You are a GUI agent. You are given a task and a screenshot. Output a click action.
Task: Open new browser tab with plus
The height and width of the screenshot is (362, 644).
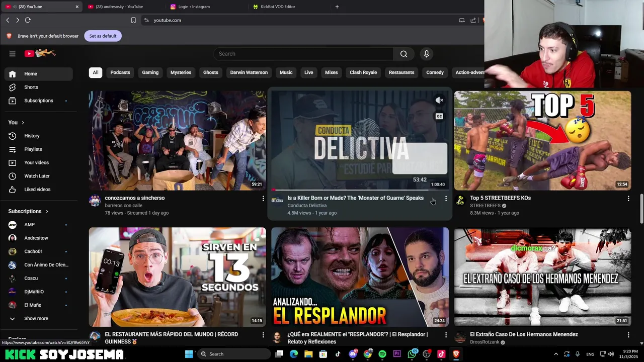[x=337, y=7]
